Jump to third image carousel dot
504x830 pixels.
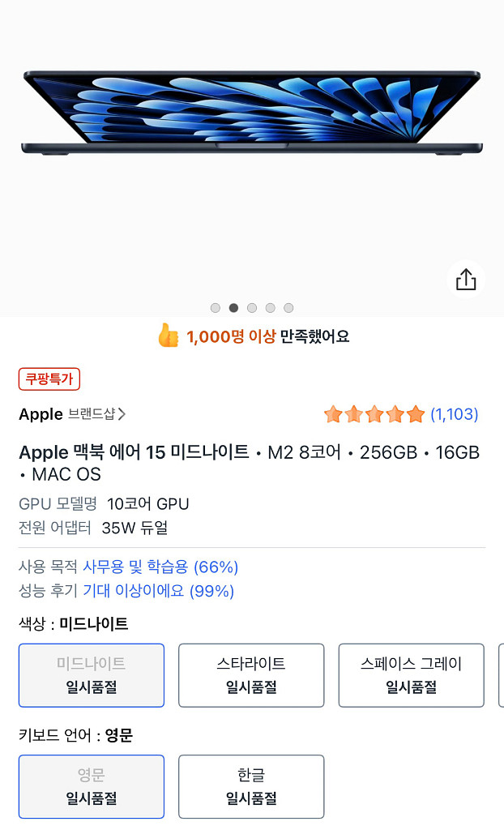252,308
